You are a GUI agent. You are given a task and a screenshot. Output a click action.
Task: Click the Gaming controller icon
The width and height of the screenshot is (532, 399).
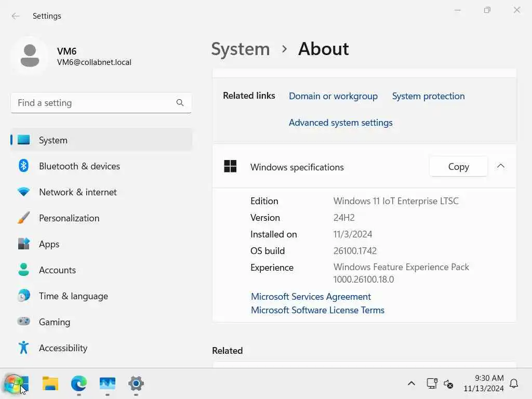(x=24, y=321)
